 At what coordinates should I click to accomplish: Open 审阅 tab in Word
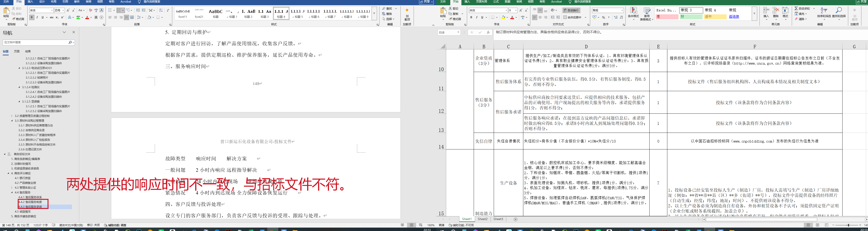click(x=88, y=2)
